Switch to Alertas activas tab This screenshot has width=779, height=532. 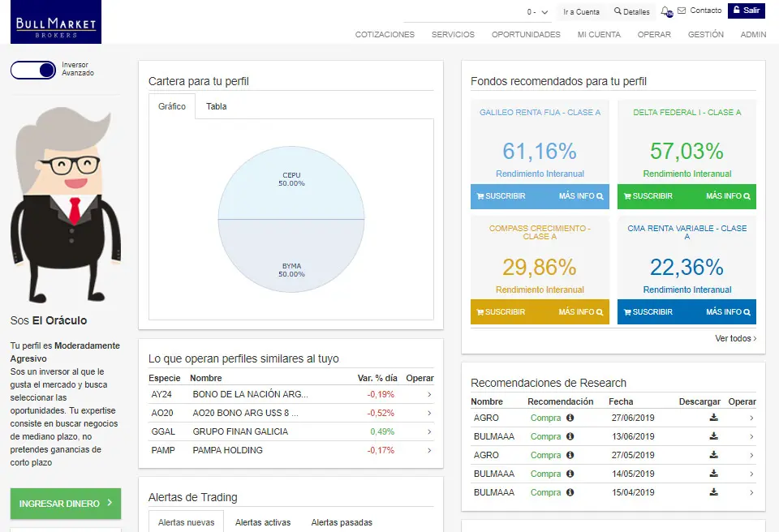[263, 522]
